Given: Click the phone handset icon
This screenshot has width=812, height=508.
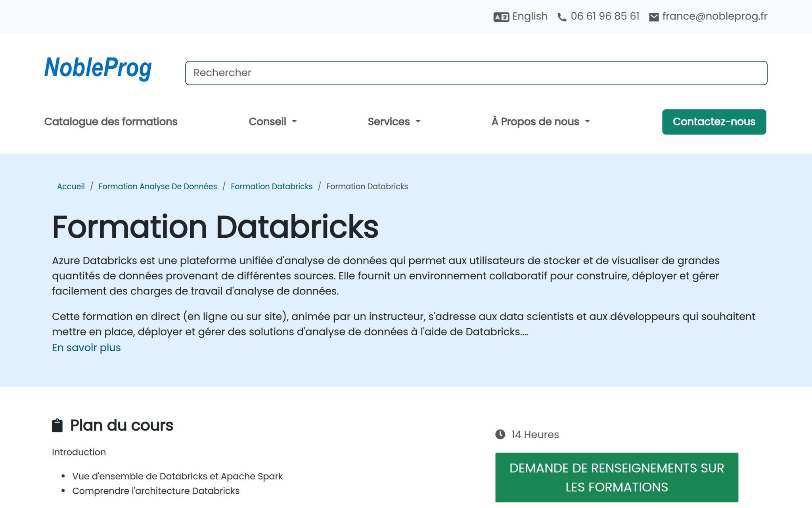Looking at the screenshot, I should pos(562,17).
